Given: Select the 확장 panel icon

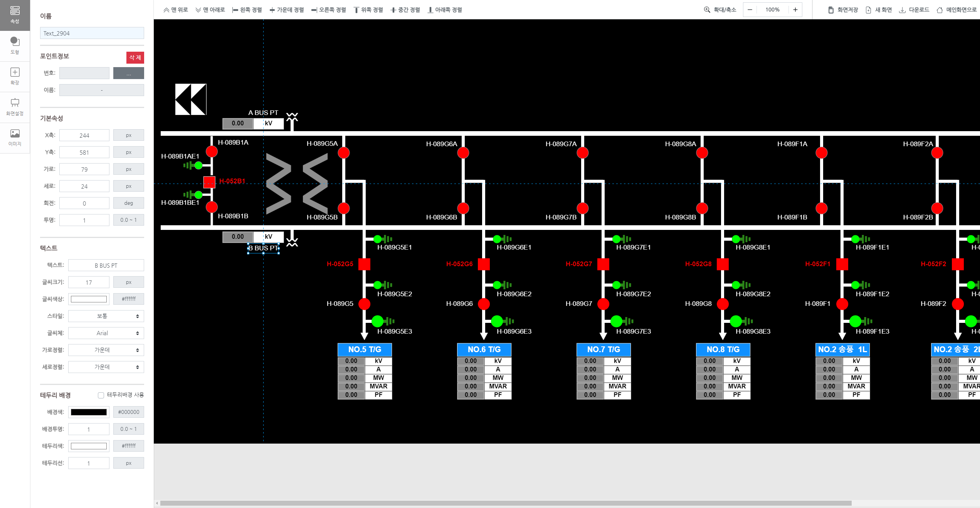Looking at the screenshot, I should coord(15,76).
